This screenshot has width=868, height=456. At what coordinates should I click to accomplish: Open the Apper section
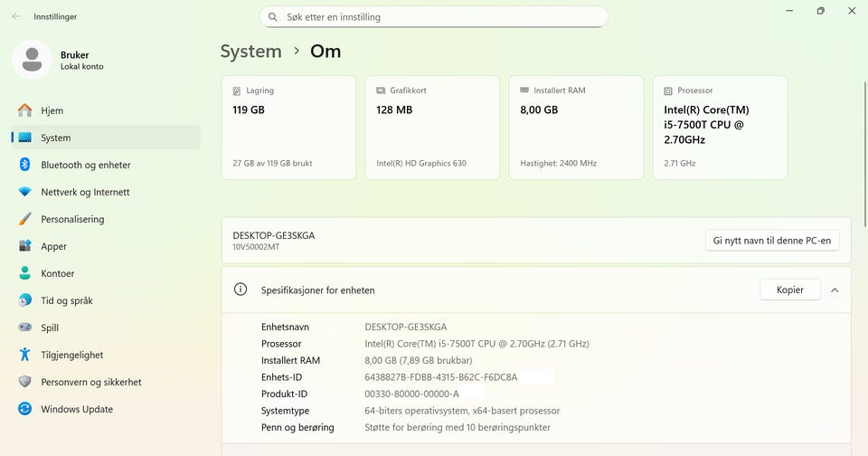(106, 246)
